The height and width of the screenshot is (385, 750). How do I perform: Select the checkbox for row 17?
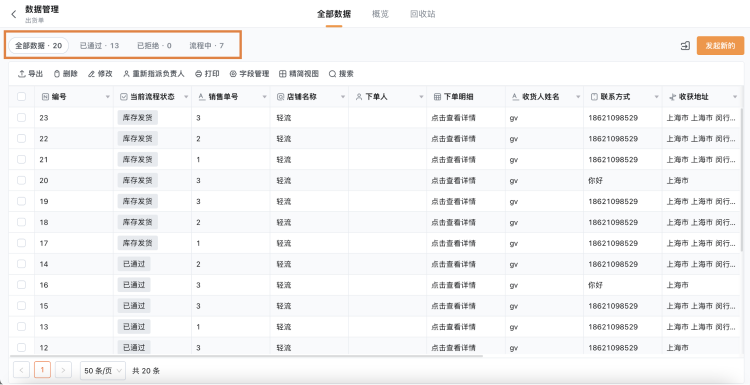[x=22, y=243]
